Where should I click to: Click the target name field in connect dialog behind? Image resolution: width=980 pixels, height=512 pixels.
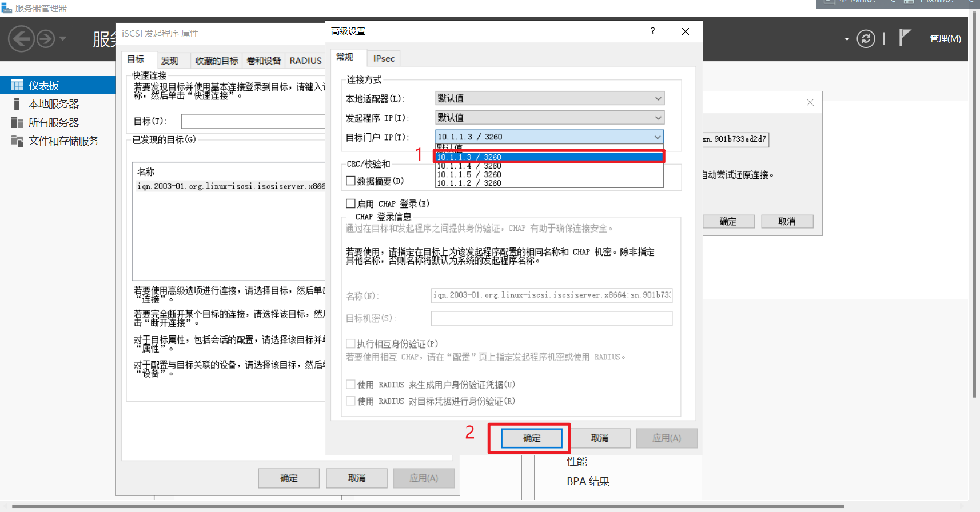tap(736, 139)
